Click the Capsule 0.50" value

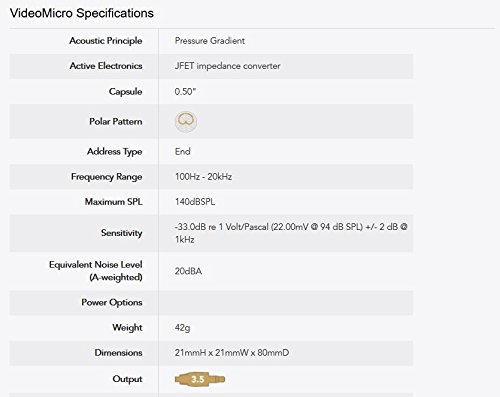point(185,91)
